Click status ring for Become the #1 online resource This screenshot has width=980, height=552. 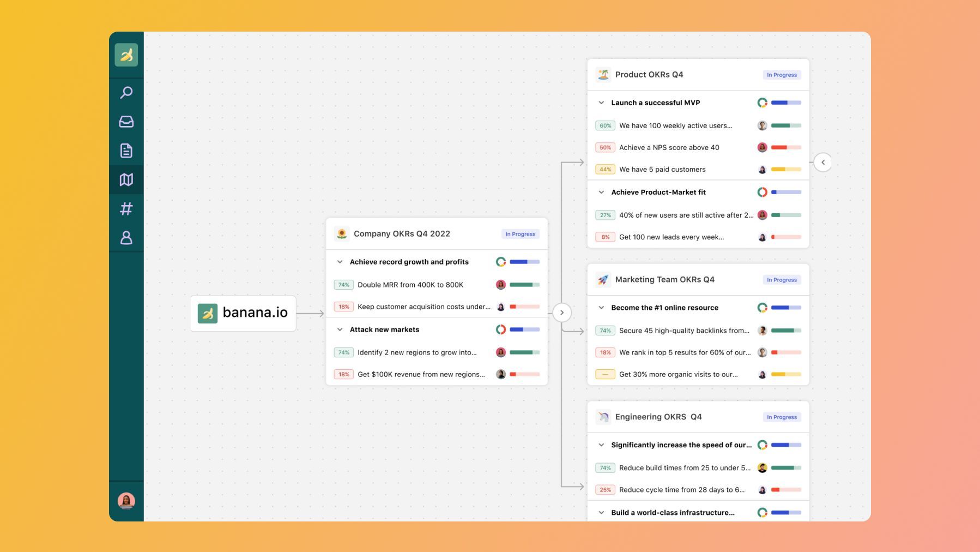click(763, 308)
